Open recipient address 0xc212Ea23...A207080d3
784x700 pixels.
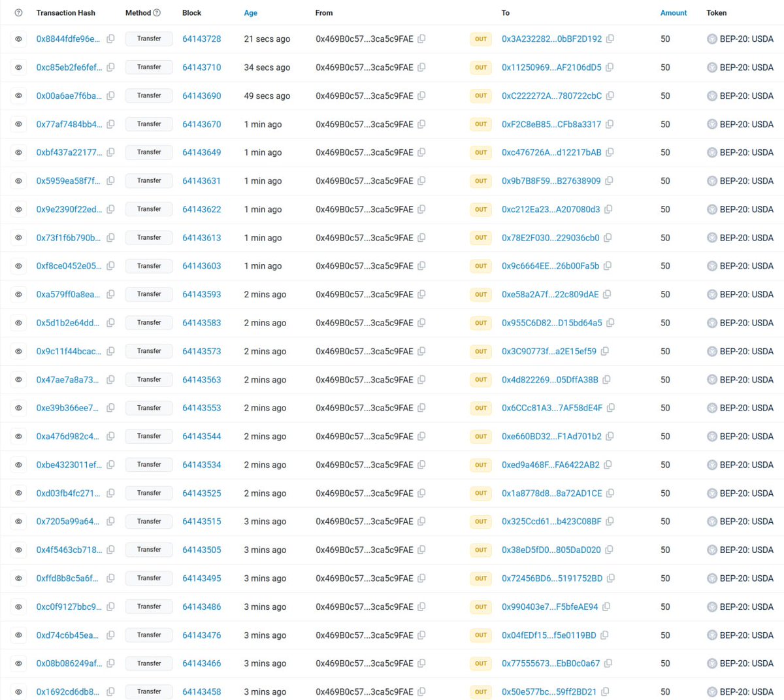point(551,209)
